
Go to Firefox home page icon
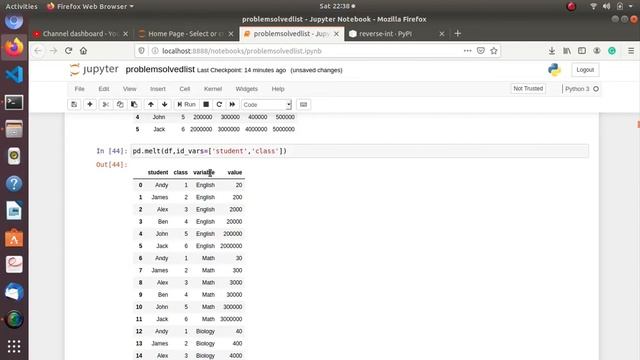pos(84,51)
